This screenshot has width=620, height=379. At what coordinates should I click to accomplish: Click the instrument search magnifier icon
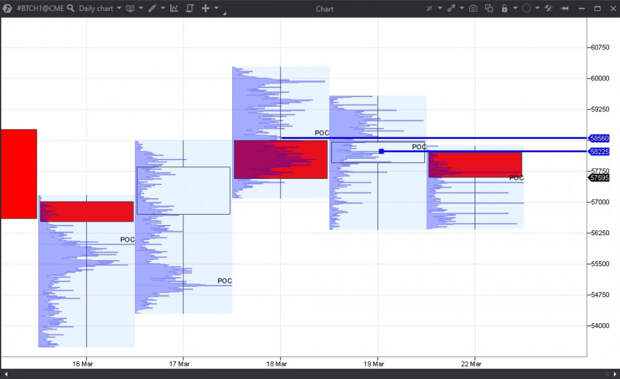click(70, 8)
